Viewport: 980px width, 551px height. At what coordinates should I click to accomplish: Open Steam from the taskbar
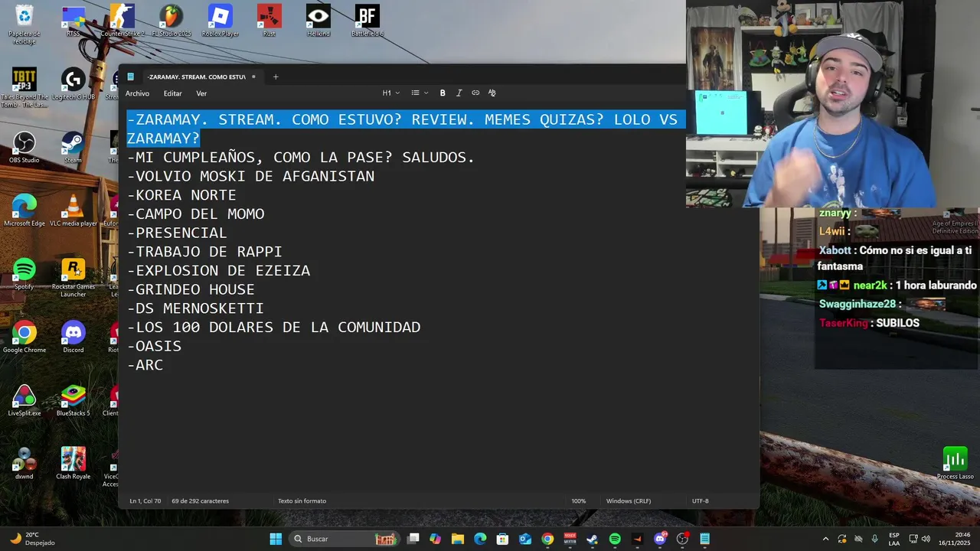pyautogui.click(x=592, y=539)
